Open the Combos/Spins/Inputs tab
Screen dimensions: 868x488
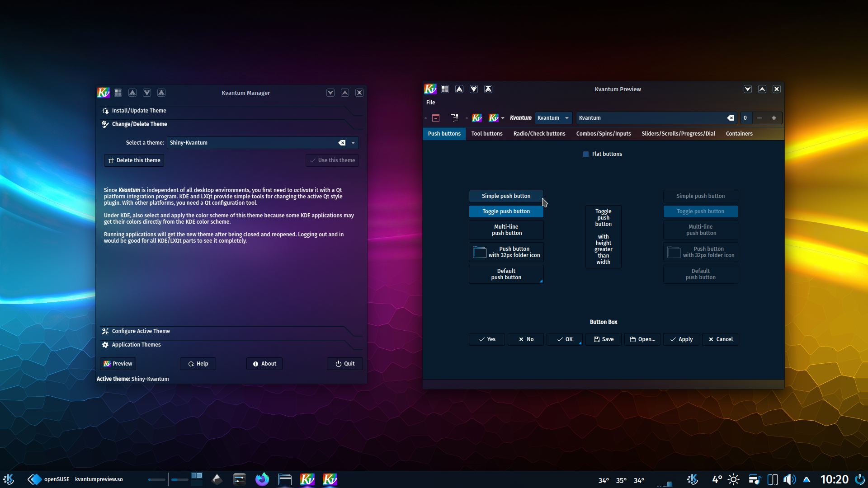(x=604, y=134)
